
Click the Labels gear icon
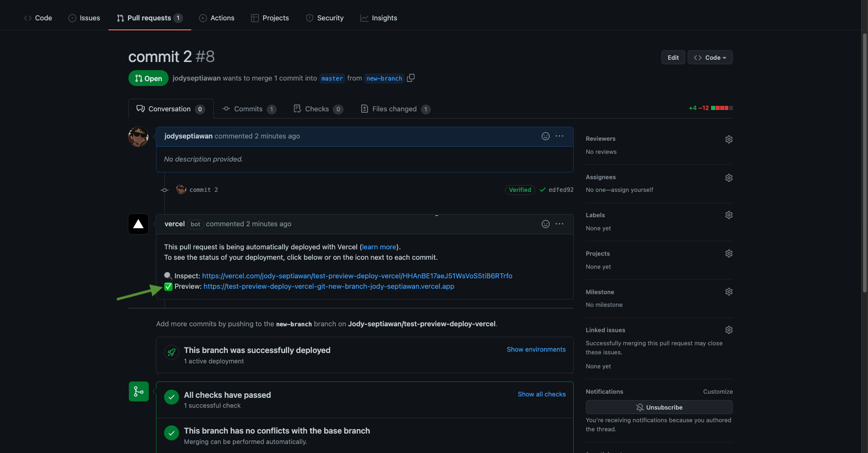(728, 215)
